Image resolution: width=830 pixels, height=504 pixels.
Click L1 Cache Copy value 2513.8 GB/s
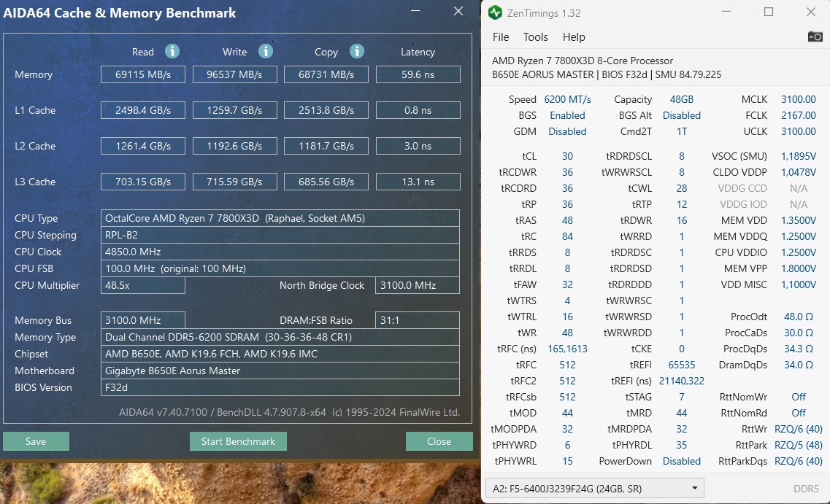tap(326, 110)
